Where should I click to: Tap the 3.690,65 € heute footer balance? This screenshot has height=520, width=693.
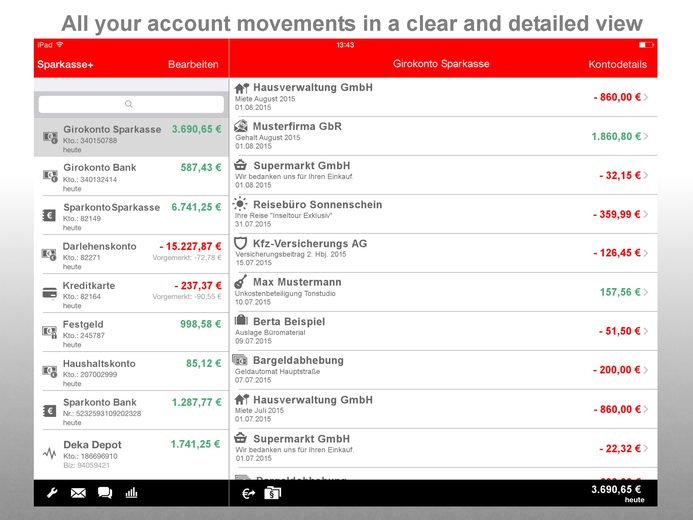(617, 493)
